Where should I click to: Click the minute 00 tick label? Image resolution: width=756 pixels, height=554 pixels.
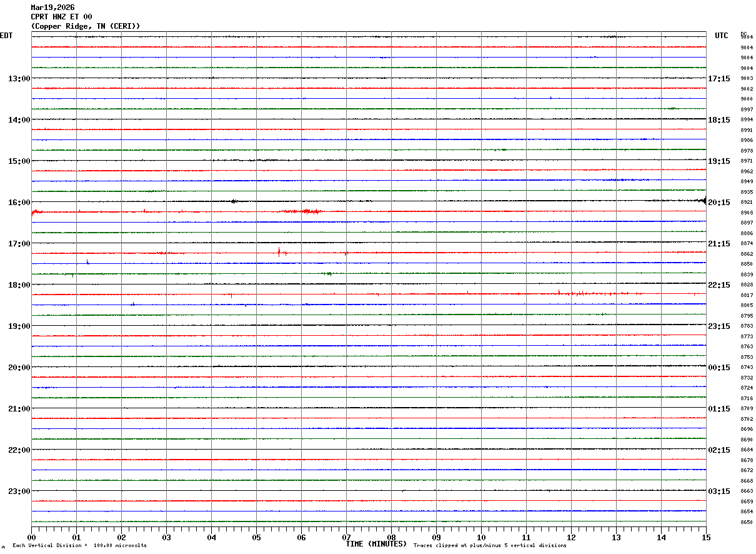(31, 537)
